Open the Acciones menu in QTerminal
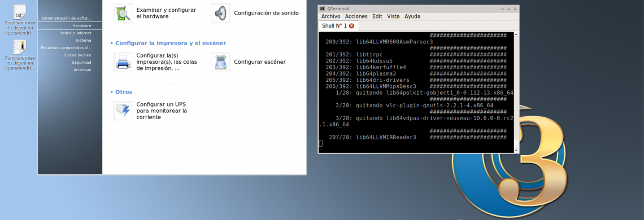 (356, 16)
